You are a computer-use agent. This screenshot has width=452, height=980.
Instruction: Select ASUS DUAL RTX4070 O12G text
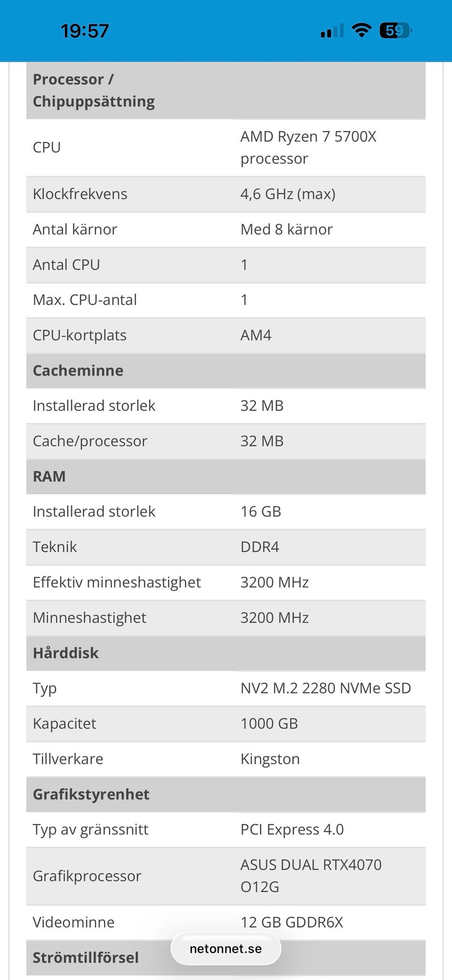[x=311, y=876]
